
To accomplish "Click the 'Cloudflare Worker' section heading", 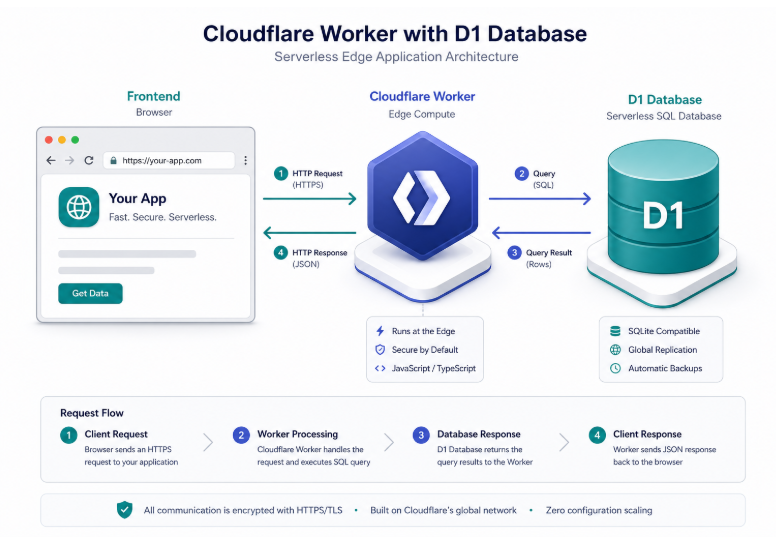I will click(422, 96).
